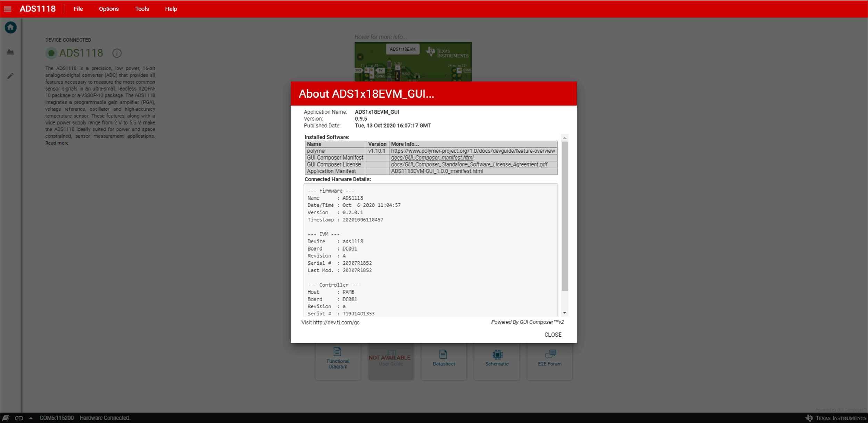868x423 pixels.
Task: Expand the connection options chevron in status bar
Action: [30, 417]
